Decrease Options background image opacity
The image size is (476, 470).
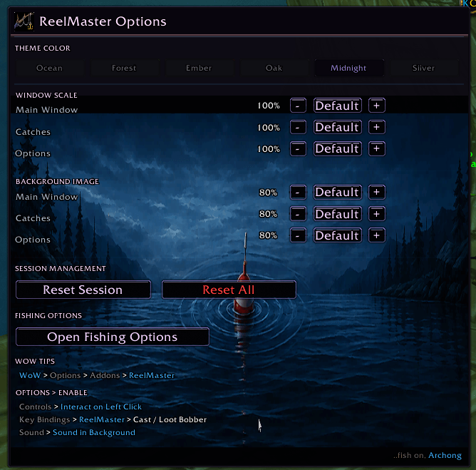pos(298,235)
